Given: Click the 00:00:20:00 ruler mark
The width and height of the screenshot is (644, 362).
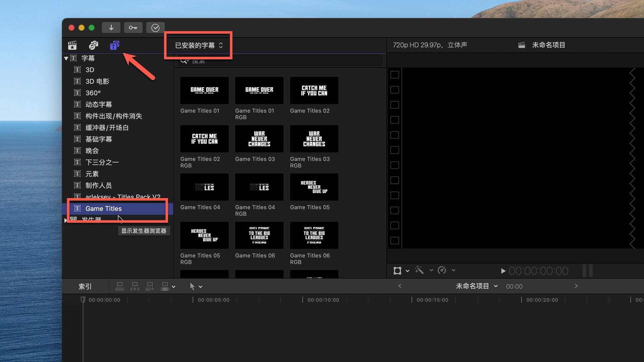Looking at the screenshot, I should coord(542,300).
